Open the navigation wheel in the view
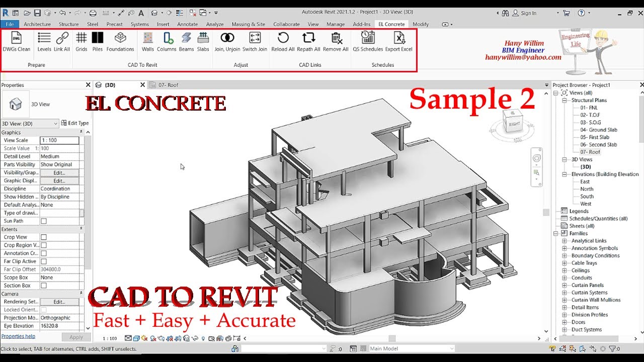This screenshot has width=644, height=362. (x=537, y=158)
